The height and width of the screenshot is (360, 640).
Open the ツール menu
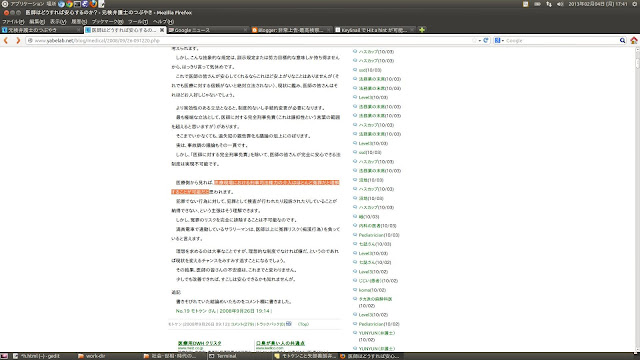pos(138,21)
